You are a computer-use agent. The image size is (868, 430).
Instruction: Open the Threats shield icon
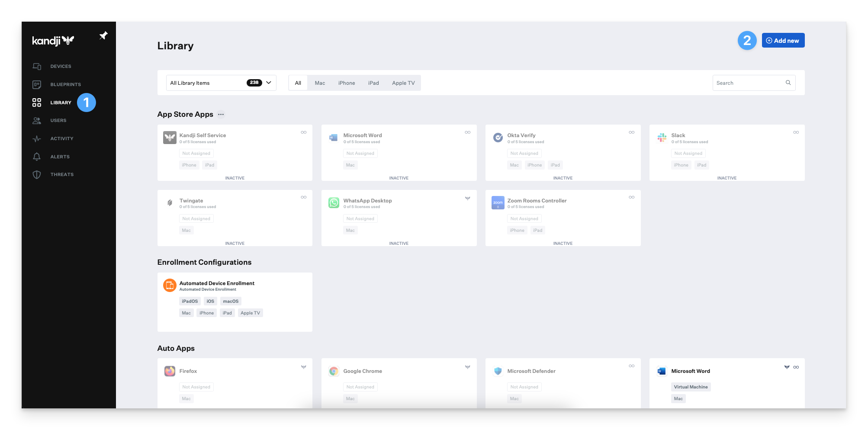click(x=37, y=175)
